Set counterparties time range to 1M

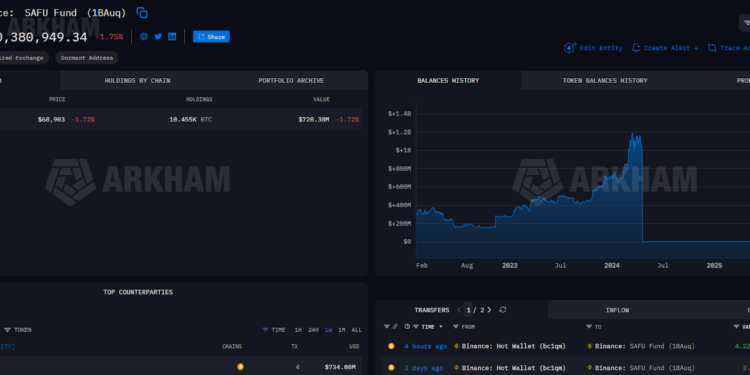click(342, 330)
